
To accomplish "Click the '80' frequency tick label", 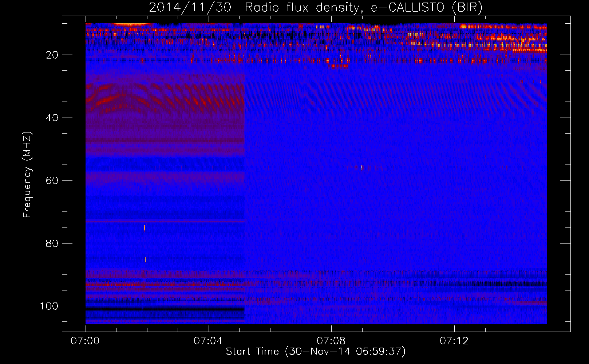I will (x=52, y=244).
